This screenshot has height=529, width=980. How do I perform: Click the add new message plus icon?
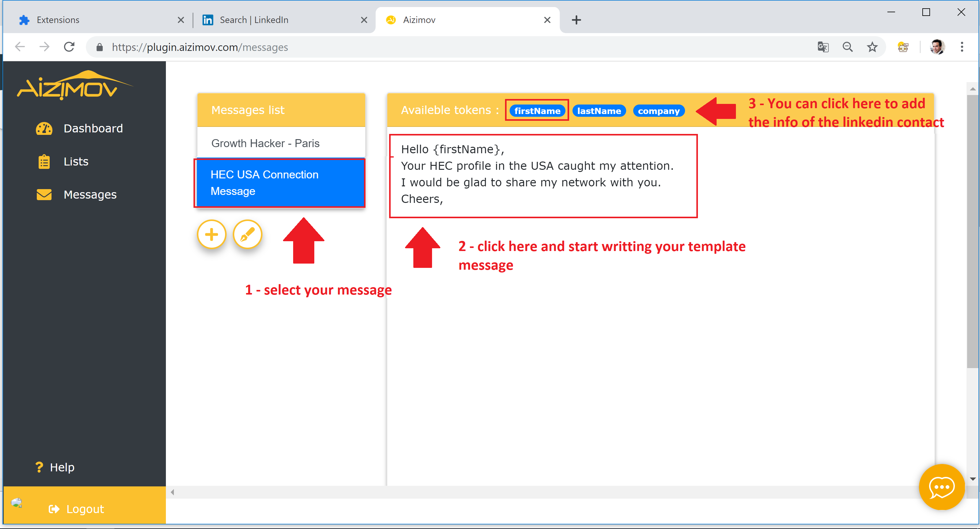(x=212, y=234)
